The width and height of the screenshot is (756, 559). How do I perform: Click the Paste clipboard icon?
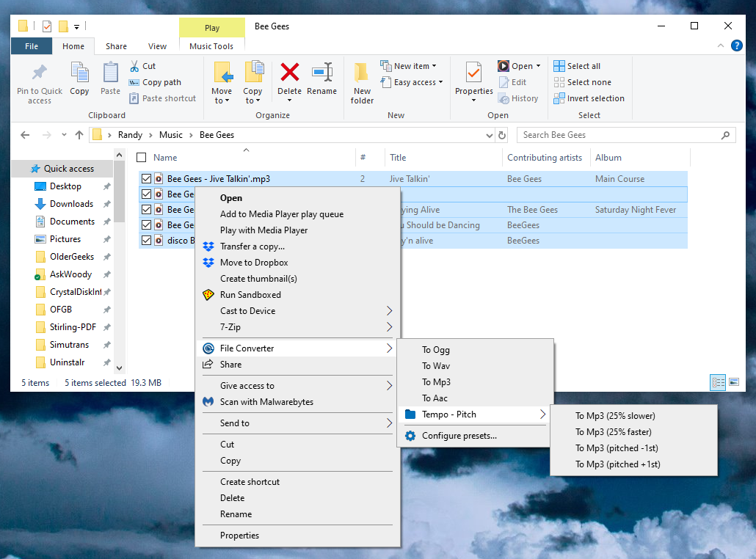110,73
